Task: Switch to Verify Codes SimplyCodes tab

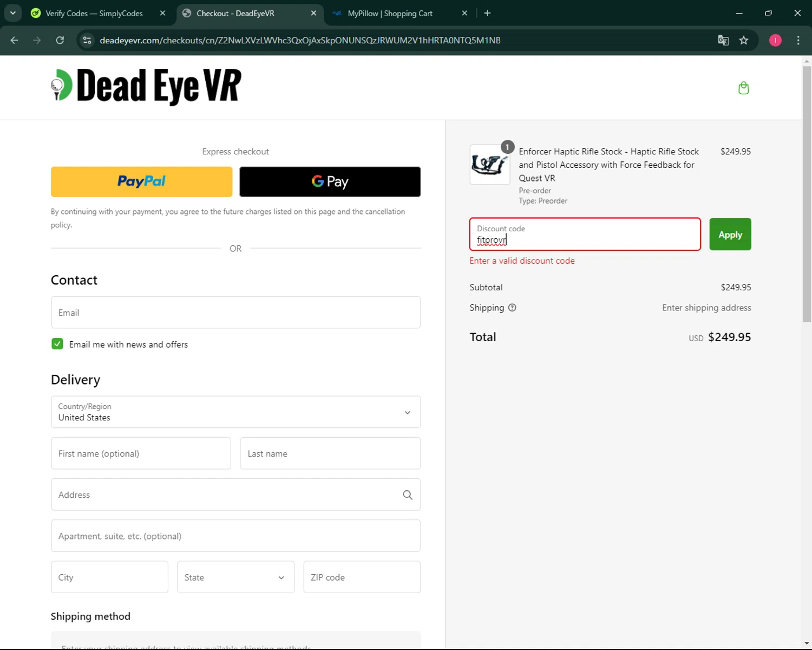Action: pos(94,13)
